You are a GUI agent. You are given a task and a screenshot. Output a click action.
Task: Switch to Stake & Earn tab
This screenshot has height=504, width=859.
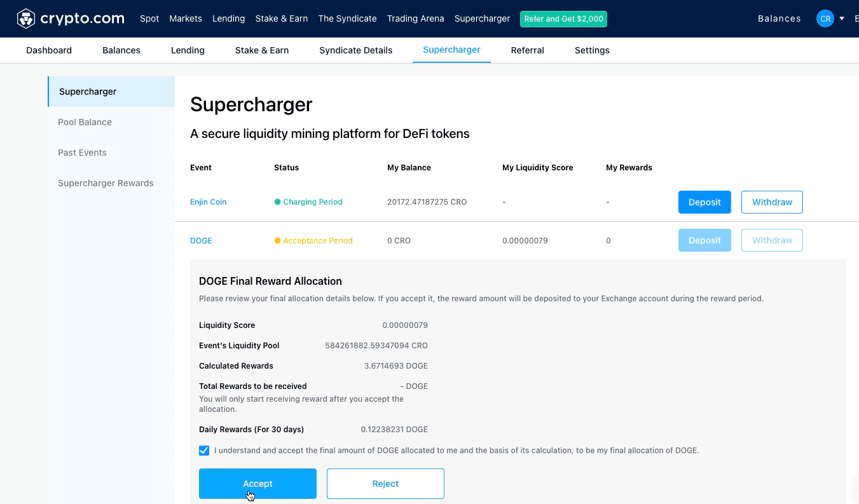(x=262, y=50)
